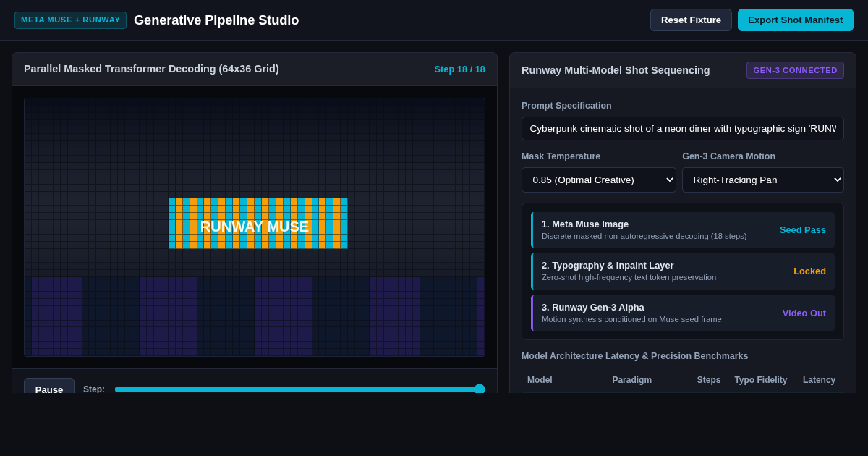The height and width of the screenshot is (456, 868).
Task: Click the Step 18 / 18 indicator
Action: [459, 69]
